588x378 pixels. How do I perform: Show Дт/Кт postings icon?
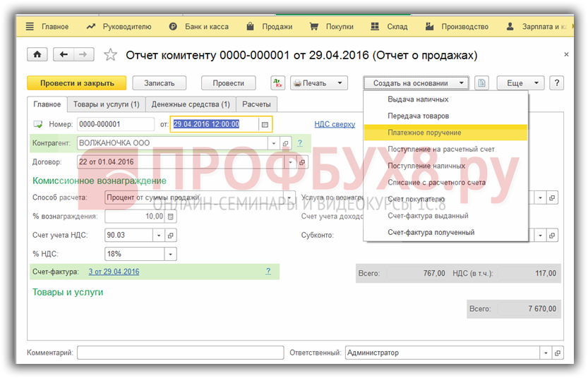pyautogui.click(x=278, y=83)
